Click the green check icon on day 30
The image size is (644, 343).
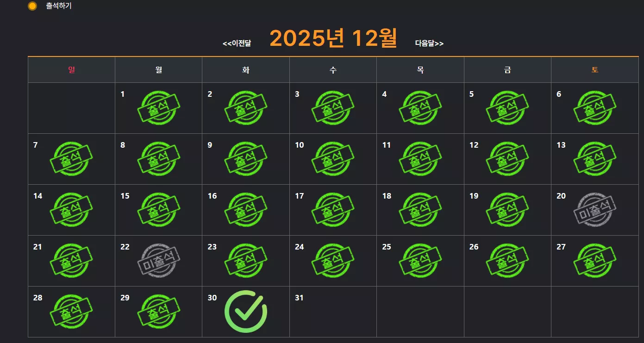tap(246, 312)
